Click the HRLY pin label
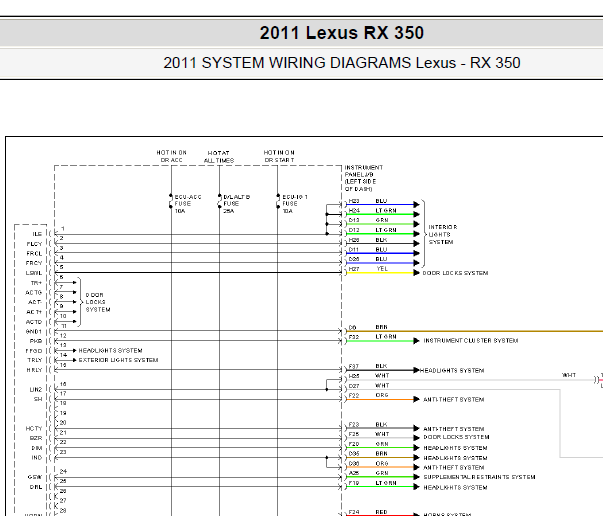The image size is (603, 516). (34, 370)
